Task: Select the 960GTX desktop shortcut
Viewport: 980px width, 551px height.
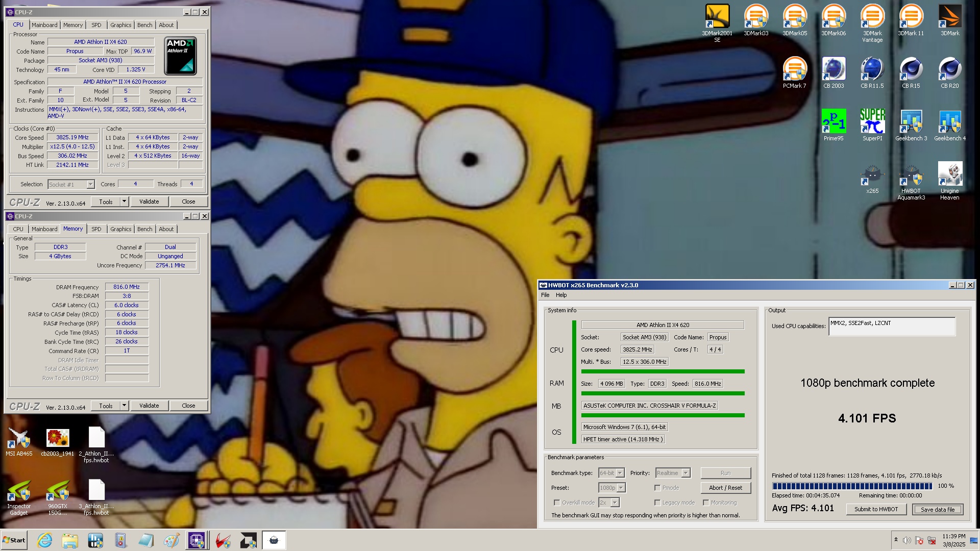Action: point(58,498)
